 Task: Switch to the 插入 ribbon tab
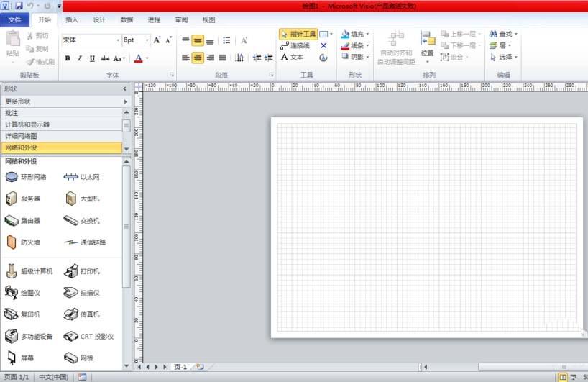click(72, 19)
